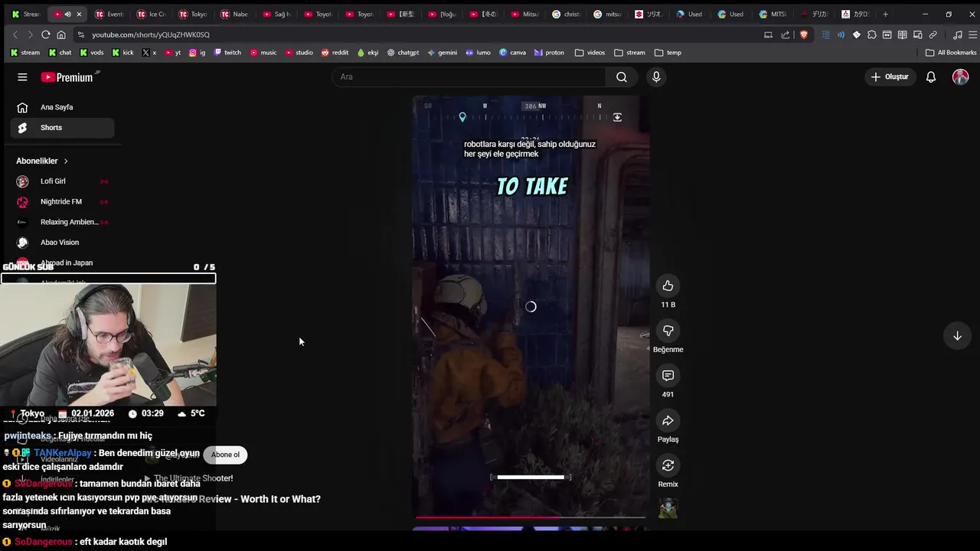Click the address bar URL

[x=151, y=34]
